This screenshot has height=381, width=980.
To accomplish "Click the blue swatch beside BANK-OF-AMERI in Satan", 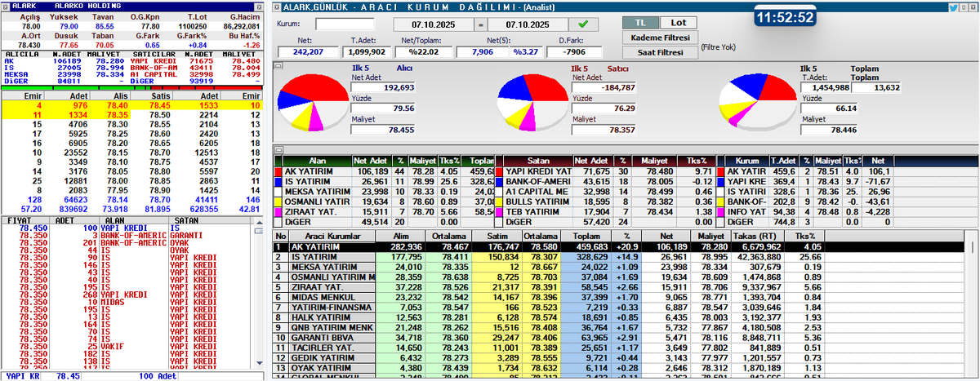I will (499, 181).
